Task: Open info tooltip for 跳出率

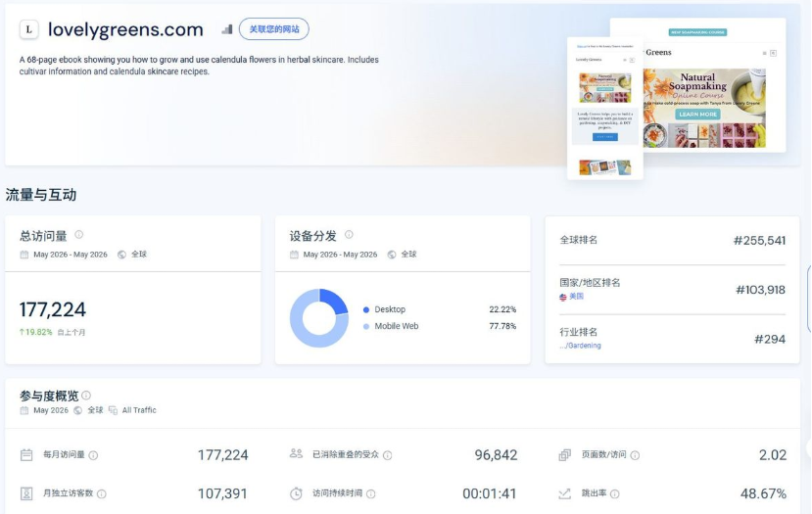Action: [x=615, y=494]
